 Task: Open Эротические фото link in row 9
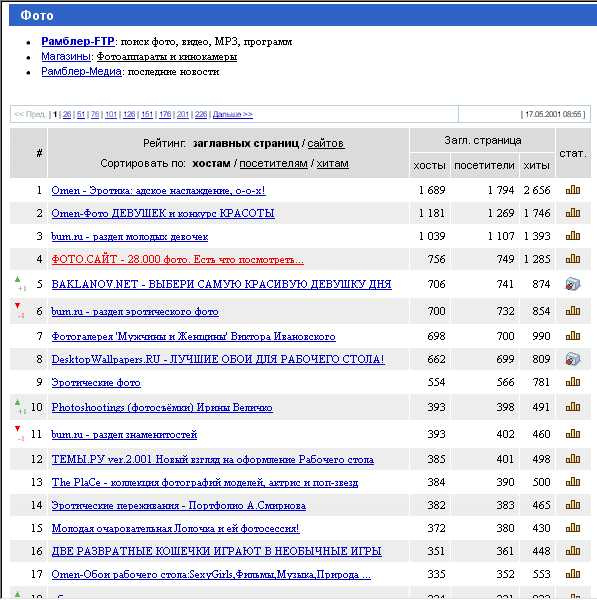click(x=96, y=383)
